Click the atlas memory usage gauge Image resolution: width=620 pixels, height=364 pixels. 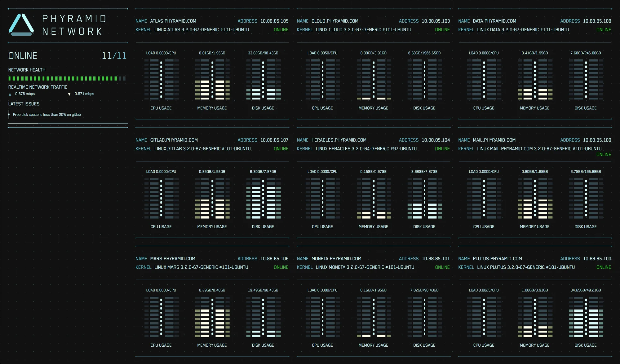(212, 80)
